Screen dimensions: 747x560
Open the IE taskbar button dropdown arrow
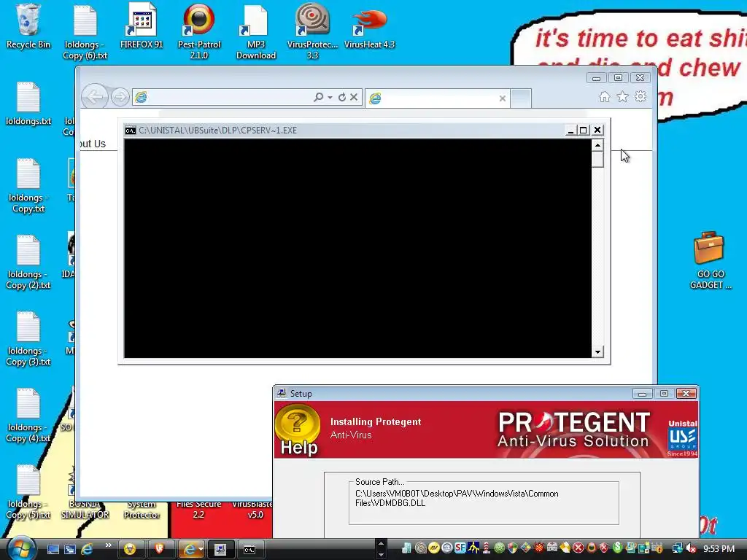click(201, 549)
